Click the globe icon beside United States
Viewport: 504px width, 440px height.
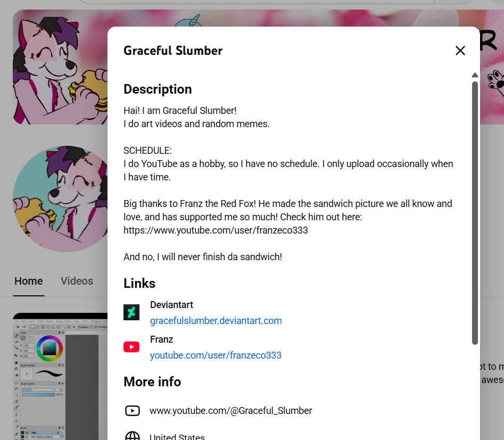[132, 436]
